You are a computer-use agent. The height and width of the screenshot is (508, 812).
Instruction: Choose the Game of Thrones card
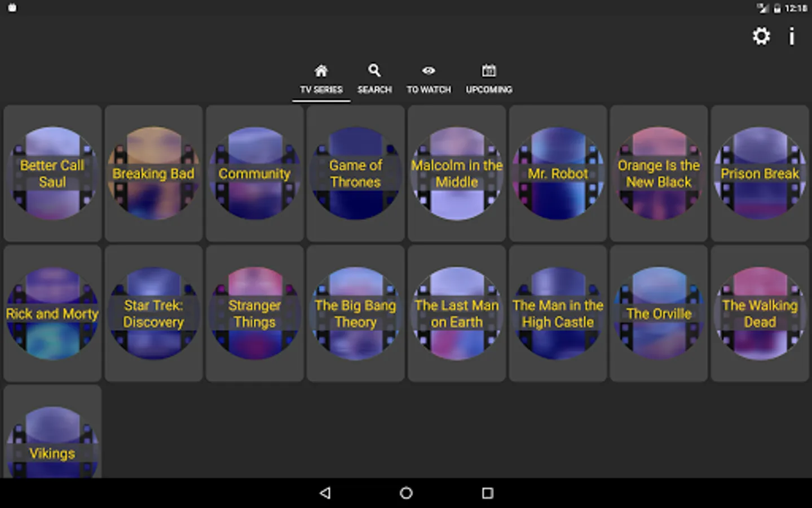tap(356, 173)
